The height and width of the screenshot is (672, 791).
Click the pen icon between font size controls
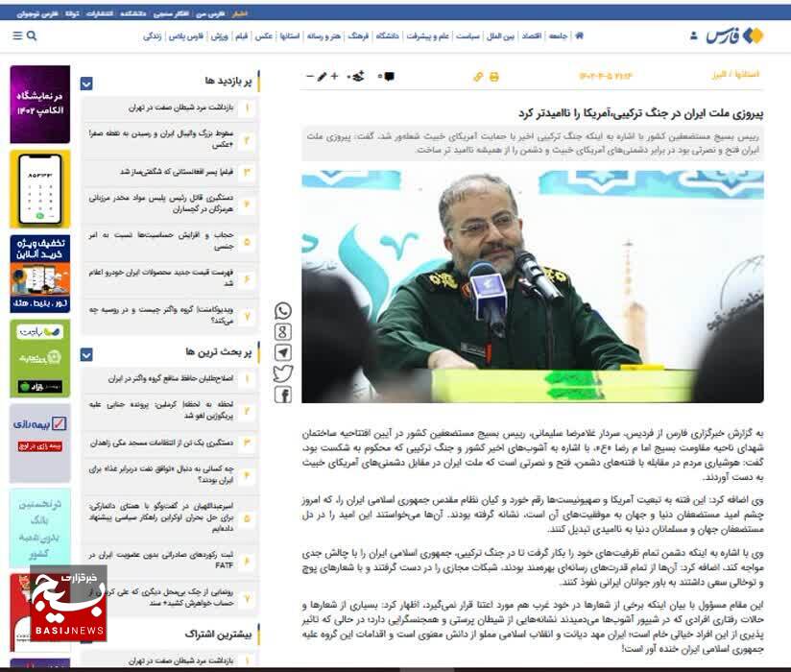tap(322, 76)
